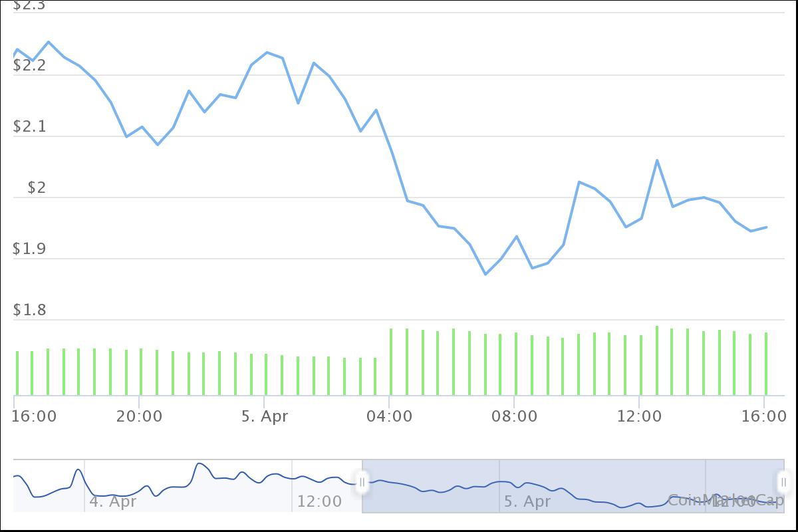Click the price line peak above '5. Apr'

coord(267,52)
